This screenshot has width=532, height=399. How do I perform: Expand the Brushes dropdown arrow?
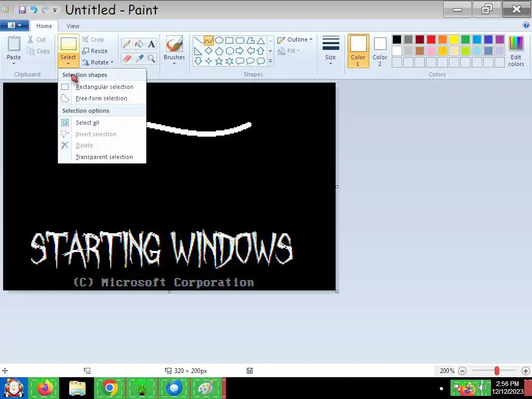175,64
